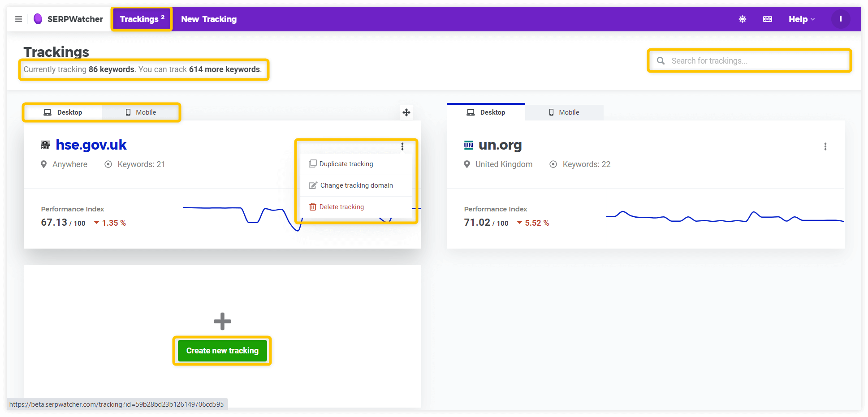Open the Trackings tab
868x417 pixels.
(x=142, y=19)
